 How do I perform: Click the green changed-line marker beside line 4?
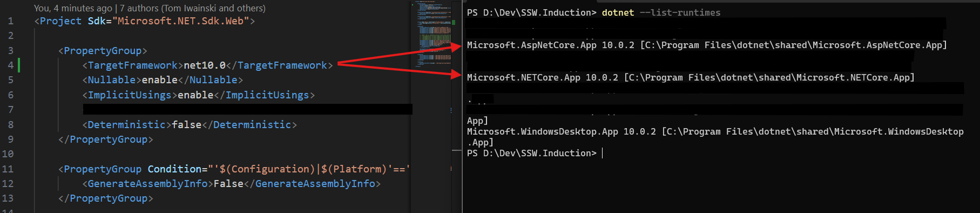tap(19, 65)
